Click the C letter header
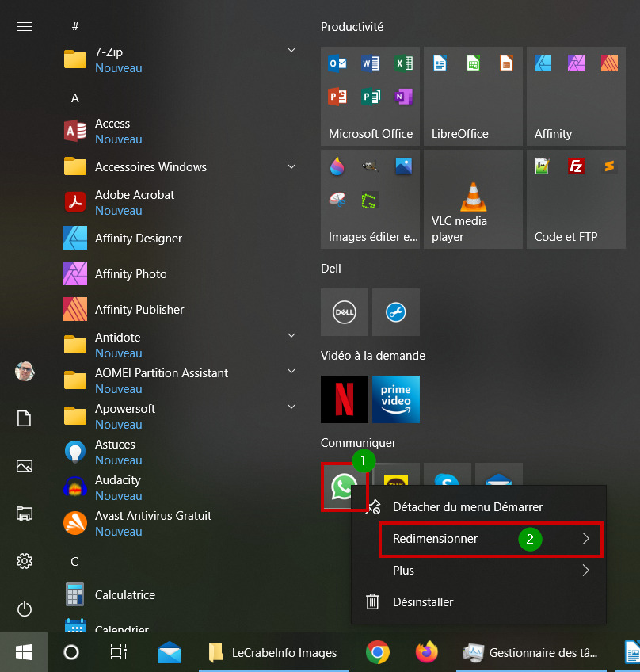Image resolution: width=640 pixels, height=672 pixels. (x=74, y=561)
